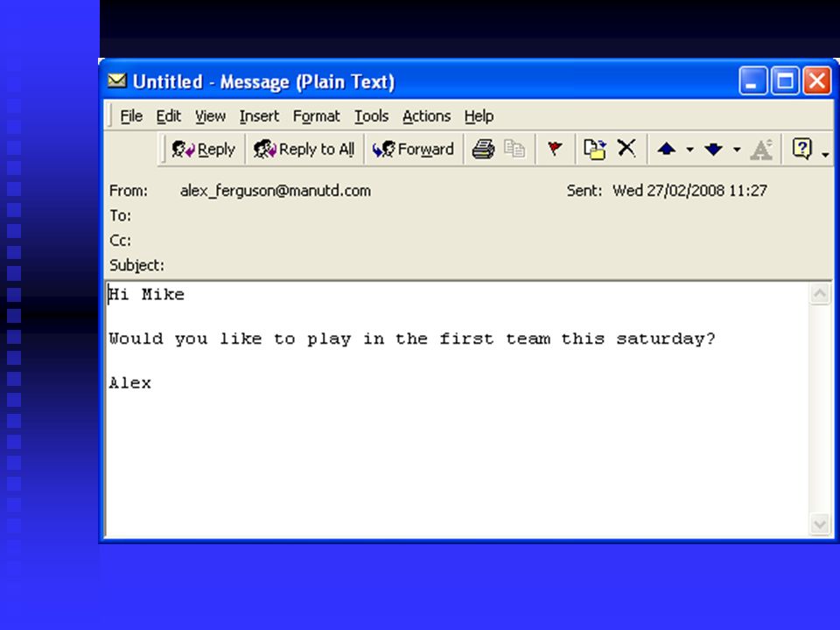Go to next item with down arrow
The width and height of the screenshot is (840, 630).
pyautogui.click(x=714, y=149)
